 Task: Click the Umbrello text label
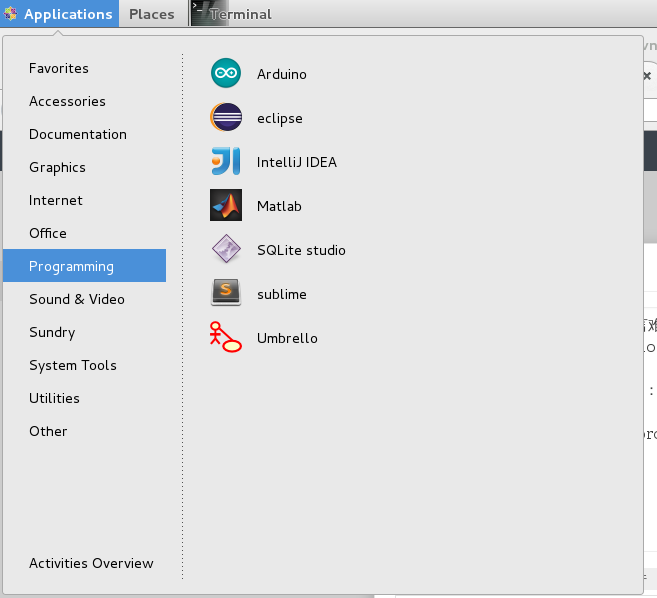[x=287, y=338]
